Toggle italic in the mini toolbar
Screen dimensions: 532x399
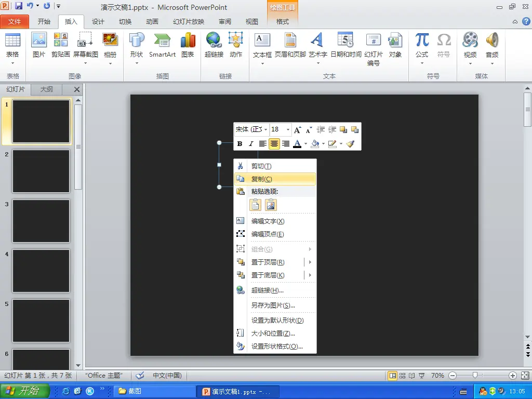click(x=251, y=144)
